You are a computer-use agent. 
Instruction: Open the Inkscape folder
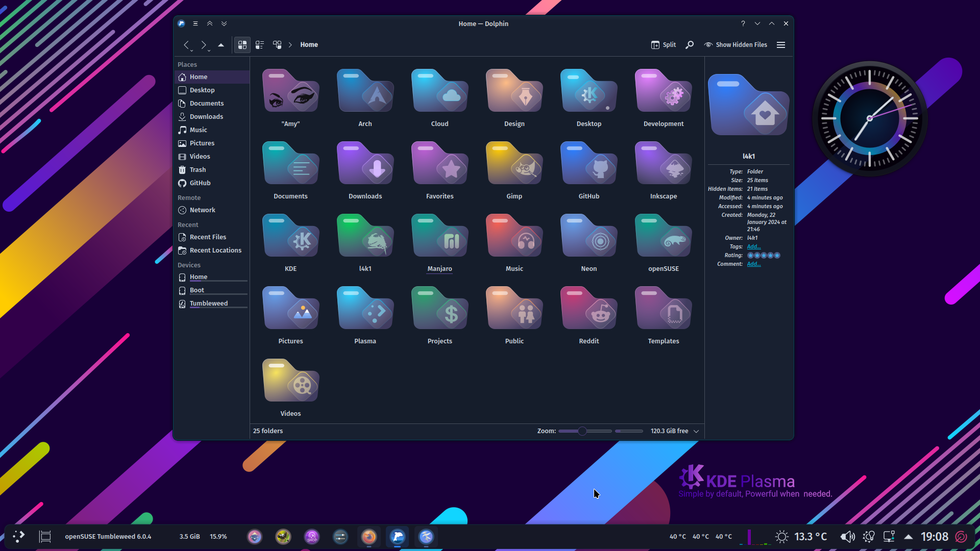(663, 163)
